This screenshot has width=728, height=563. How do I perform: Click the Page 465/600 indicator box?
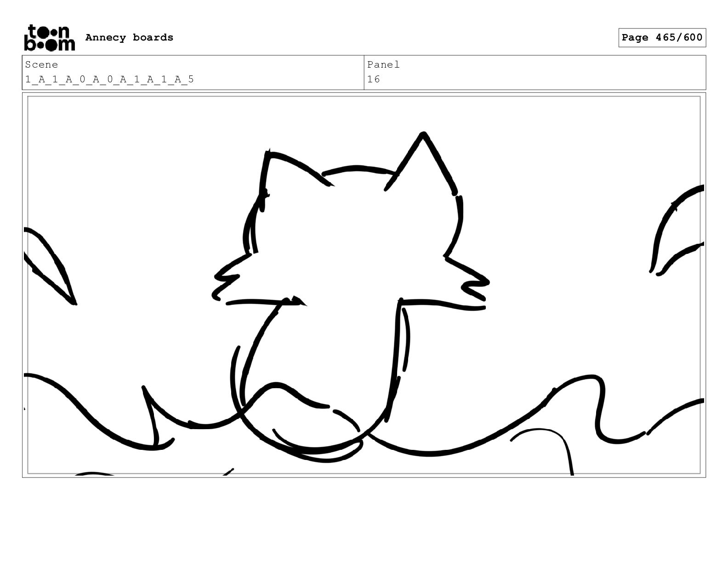662,38
